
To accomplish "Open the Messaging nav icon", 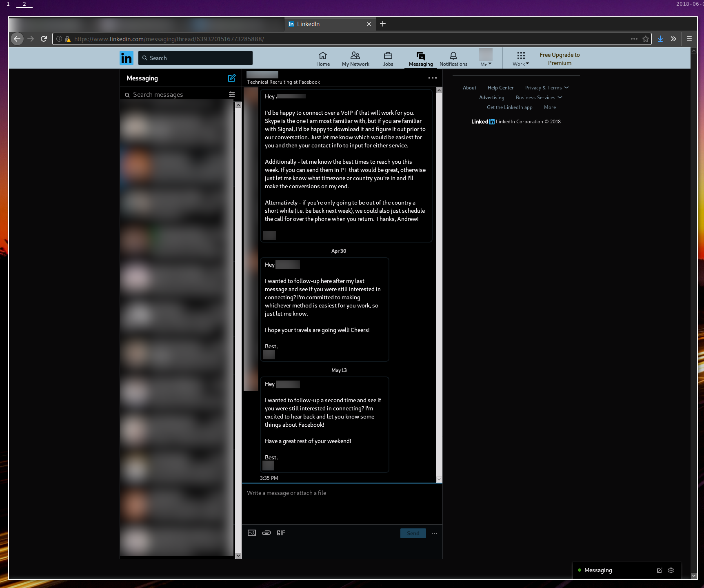I will click(421, 58).
